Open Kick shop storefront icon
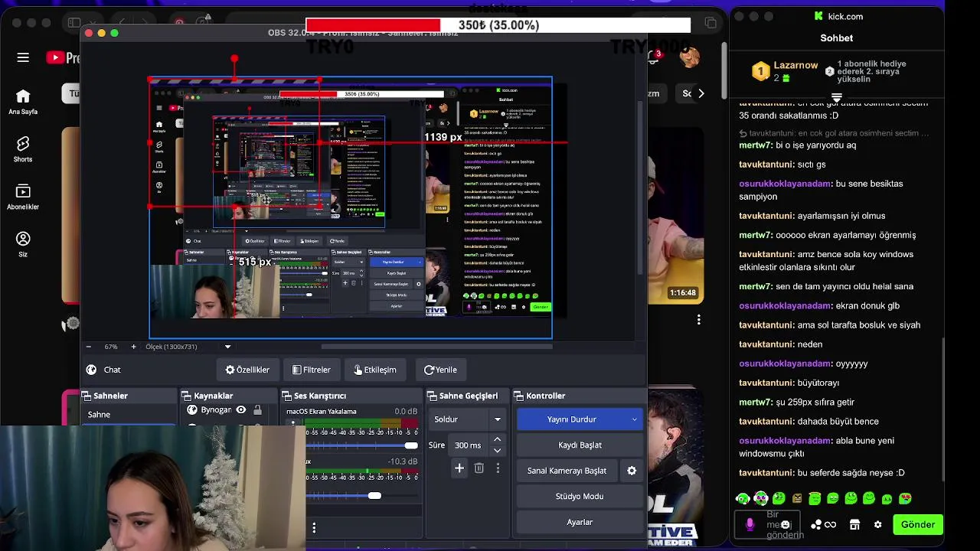This screenshot has height=551, width=980. click(854, 524)
